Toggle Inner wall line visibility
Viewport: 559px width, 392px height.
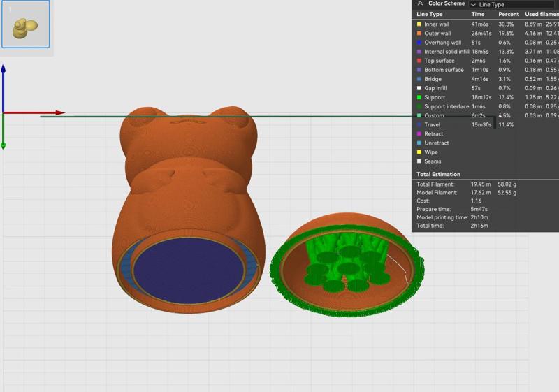(x=437, y=24)
